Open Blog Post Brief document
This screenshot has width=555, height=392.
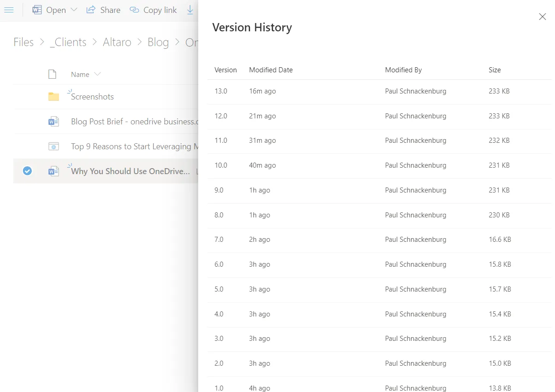pos(135,122)
